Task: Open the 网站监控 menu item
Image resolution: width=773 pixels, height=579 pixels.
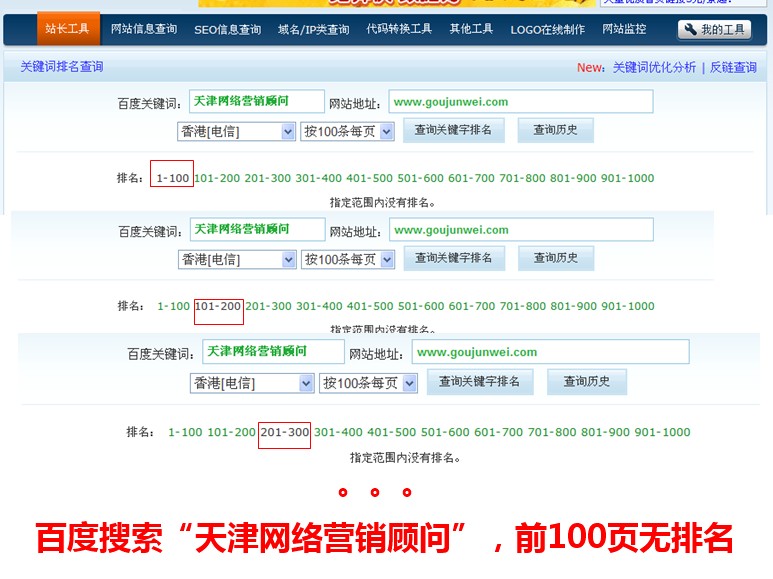Action: point(624,29)
